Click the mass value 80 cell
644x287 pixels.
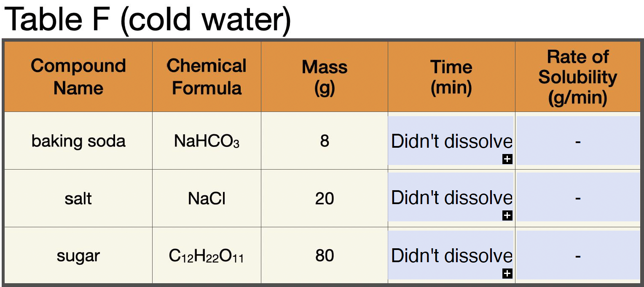(325, 255)
